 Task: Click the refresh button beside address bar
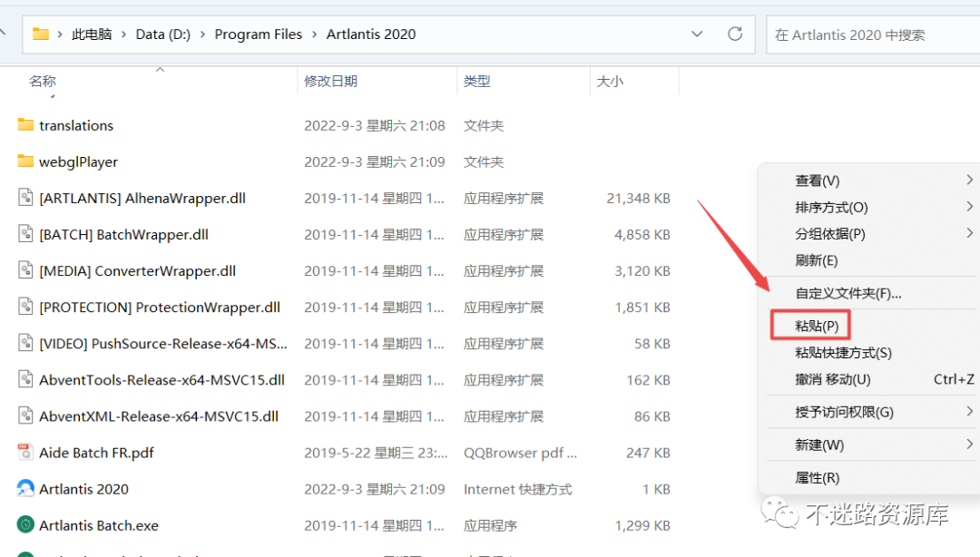point(735,34)
